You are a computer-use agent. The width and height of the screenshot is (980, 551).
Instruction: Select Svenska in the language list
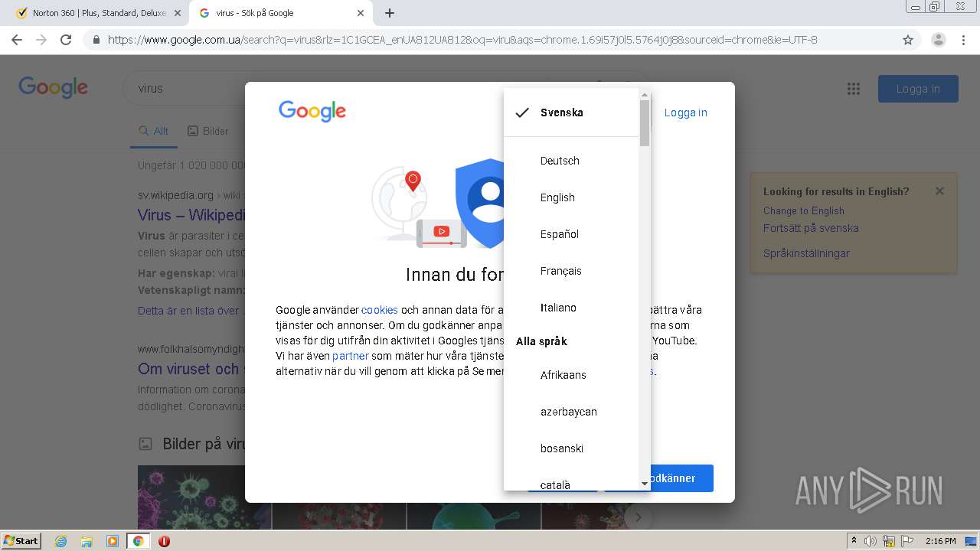[x=571, y=112]
